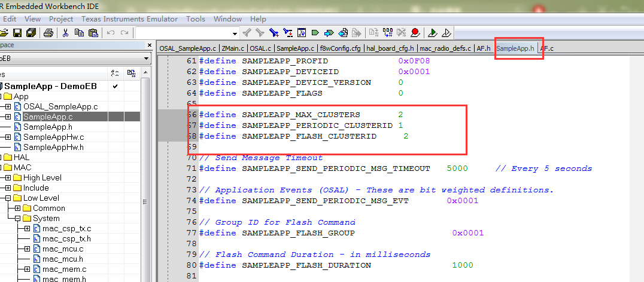Toggle bookmark with the green tag icon

tap(315, 33)
